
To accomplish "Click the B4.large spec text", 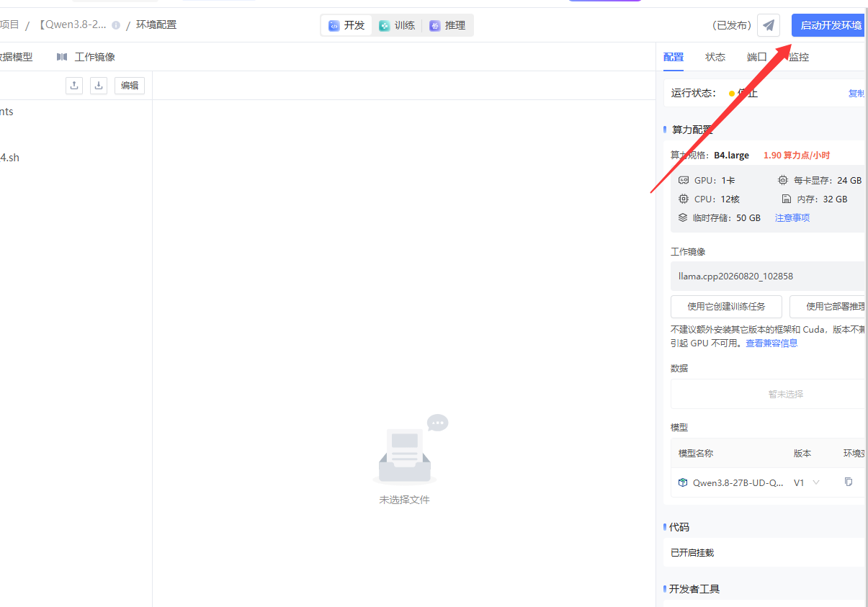I will 731,155.
